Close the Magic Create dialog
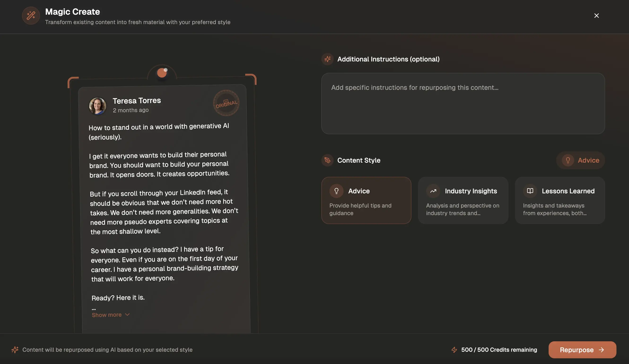Screen dimensions: 629x364 click(596, 16)
